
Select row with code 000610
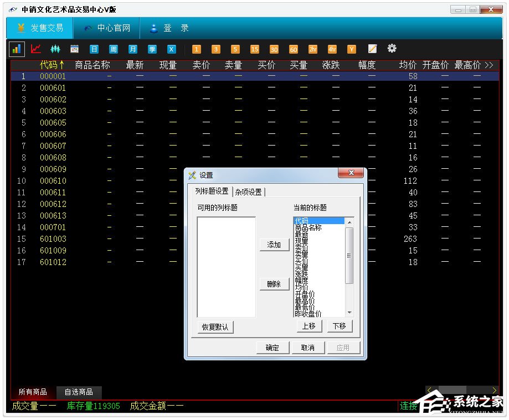tap(255, 180)
